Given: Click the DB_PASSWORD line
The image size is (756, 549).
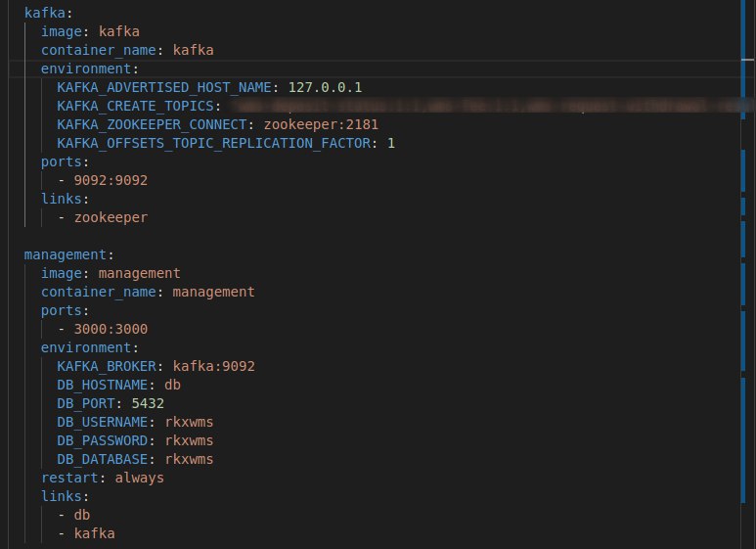Looking at the screenshot, I should click(x=135, y=440).
